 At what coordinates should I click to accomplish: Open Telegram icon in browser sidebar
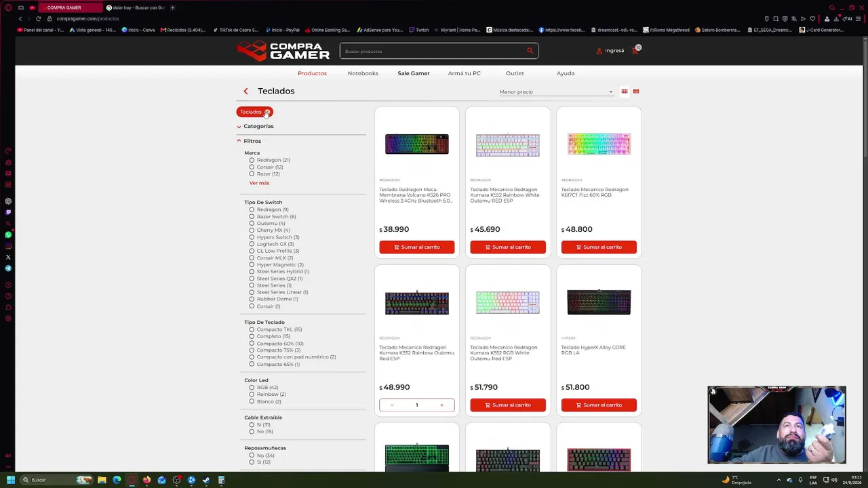point(8,268)
